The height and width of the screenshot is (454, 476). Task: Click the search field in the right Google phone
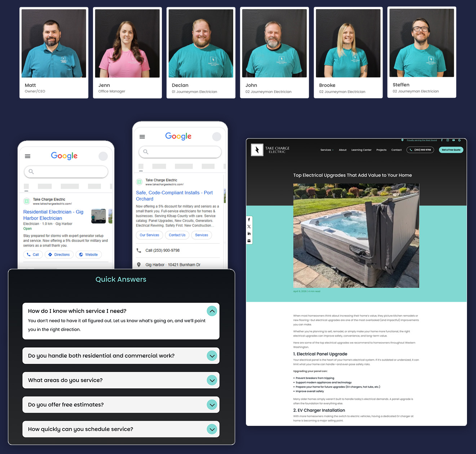180,152
